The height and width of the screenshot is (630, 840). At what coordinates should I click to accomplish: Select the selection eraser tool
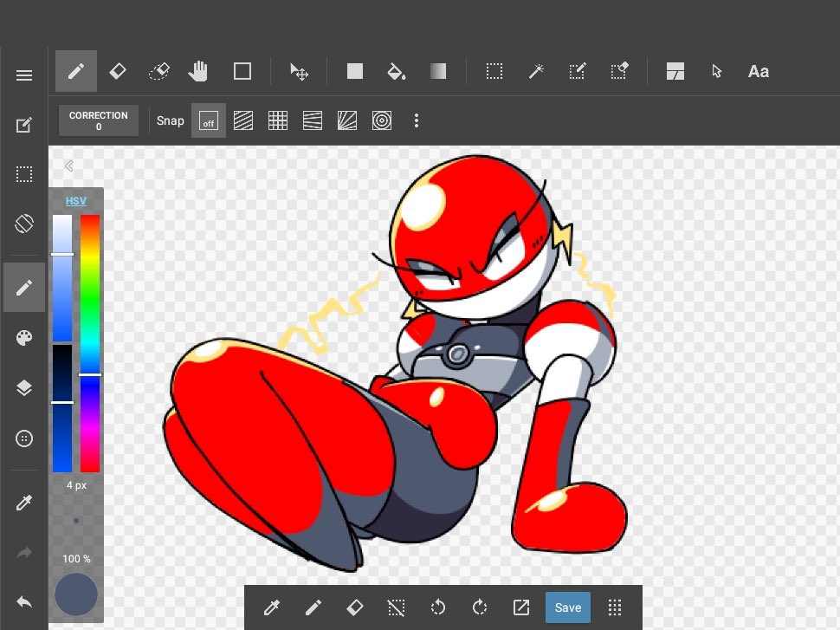[x=619, y=71]
